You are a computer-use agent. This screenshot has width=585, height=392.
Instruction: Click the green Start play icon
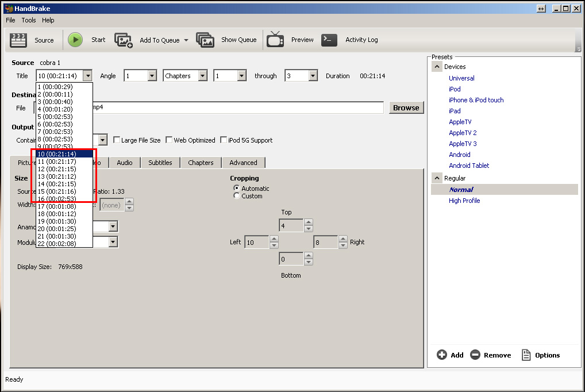(75, 40)
